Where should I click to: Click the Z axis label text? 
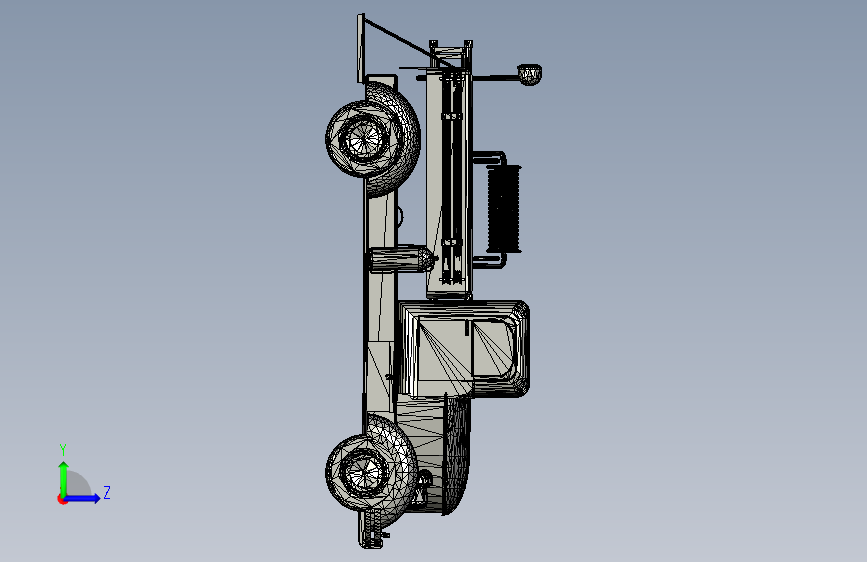pyautogui.click(x=107, y=493)
